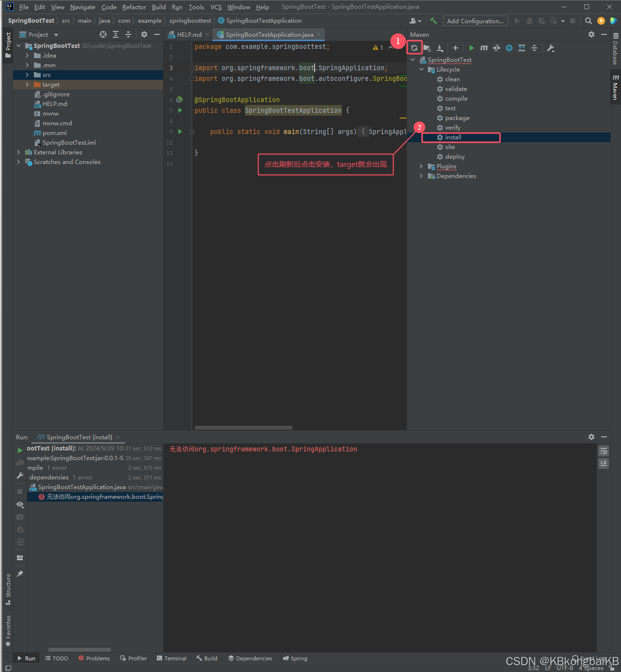The height and width of the screenshot is (672, 621).
Task: Open the Structure side tool window
Action: (x=8, y=590)
